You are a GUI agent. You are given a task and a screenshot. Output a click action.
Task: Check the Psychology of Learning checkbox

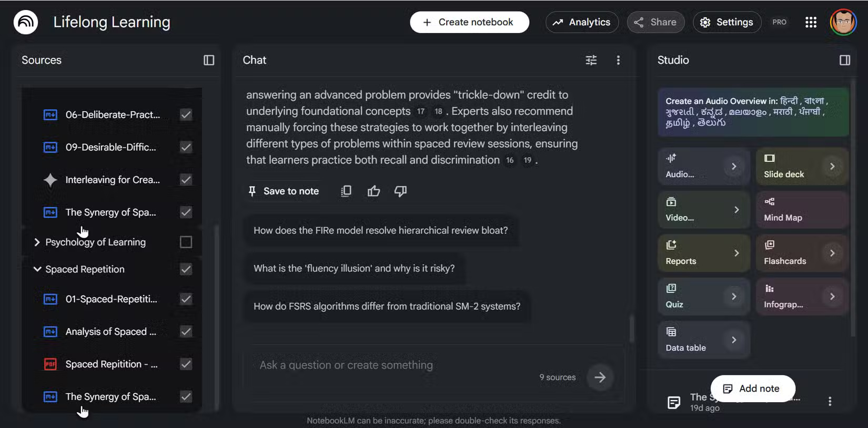pyautogui.click(x=186, y=242)
